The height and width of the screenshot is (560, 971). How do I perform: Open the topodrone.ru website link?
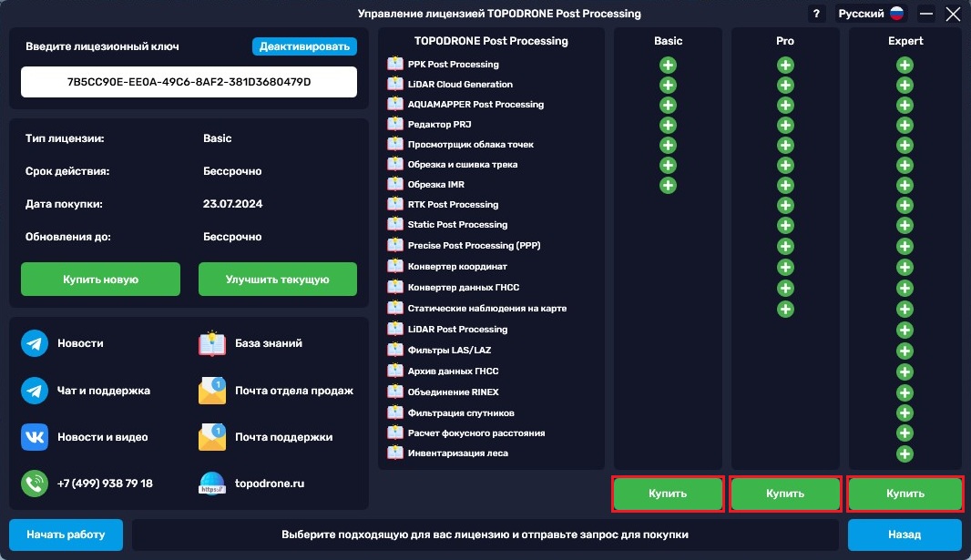[x=270, y=484]
